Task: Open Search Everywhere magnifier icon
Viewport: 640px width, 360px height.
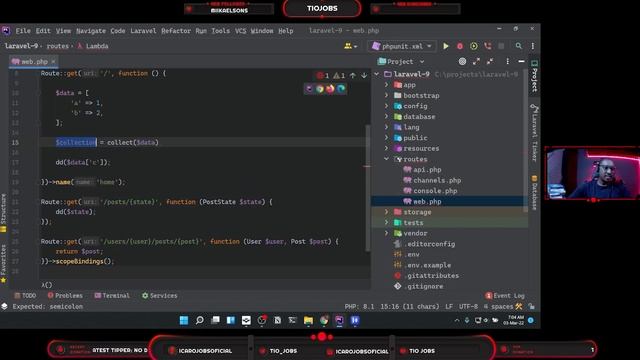Action: pos(518,46)
